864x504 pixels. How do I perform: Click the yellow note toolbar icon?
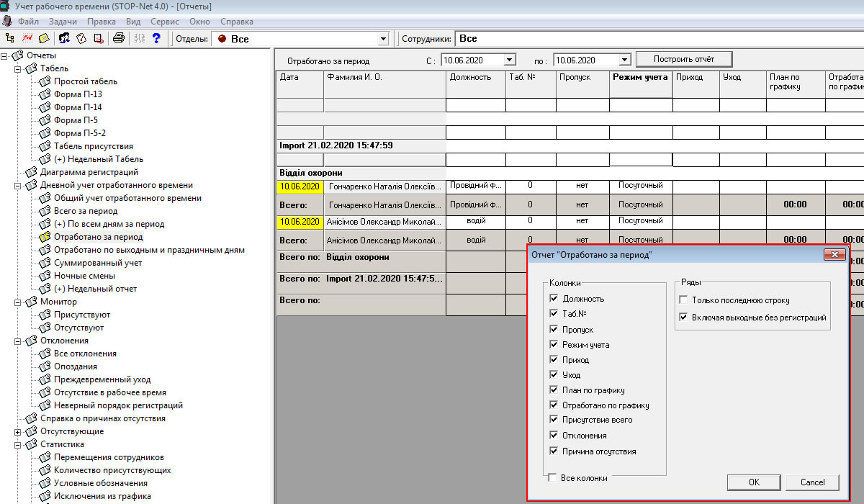pyautogui.click(x=44, y=38)
